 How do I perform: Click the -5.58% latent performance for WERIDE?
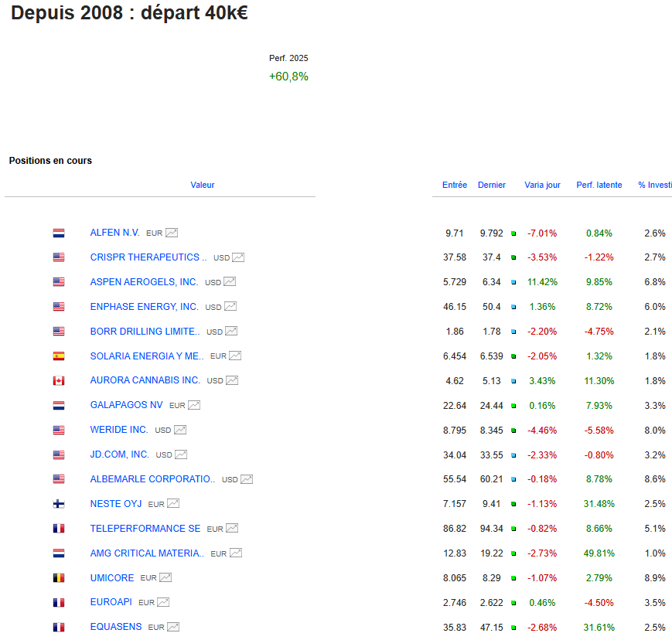click(599, 431)
